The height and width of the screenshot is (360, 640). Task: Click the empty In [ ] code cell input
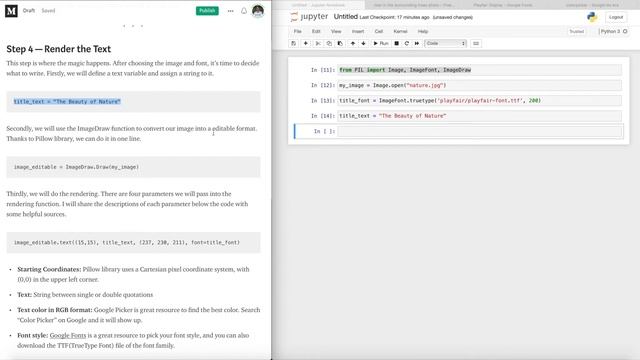tap(480, 131)
